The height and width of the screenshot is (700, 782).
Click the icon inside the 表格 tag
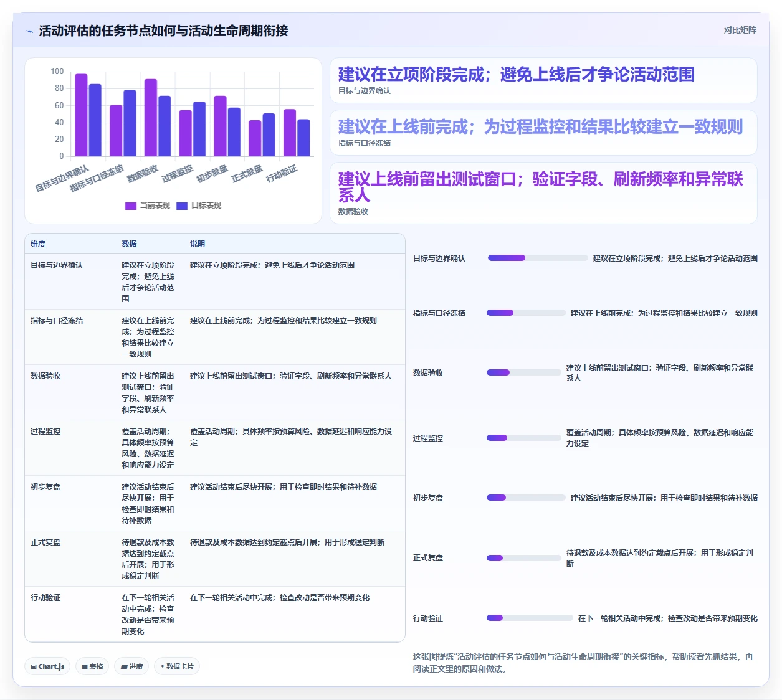(x=85, y=666)
